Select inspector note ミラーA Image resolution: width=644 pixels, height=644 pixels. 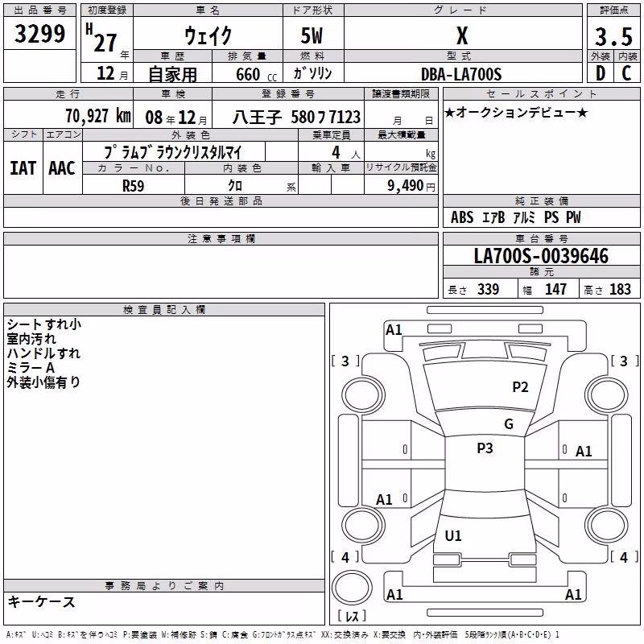(31, 368)
